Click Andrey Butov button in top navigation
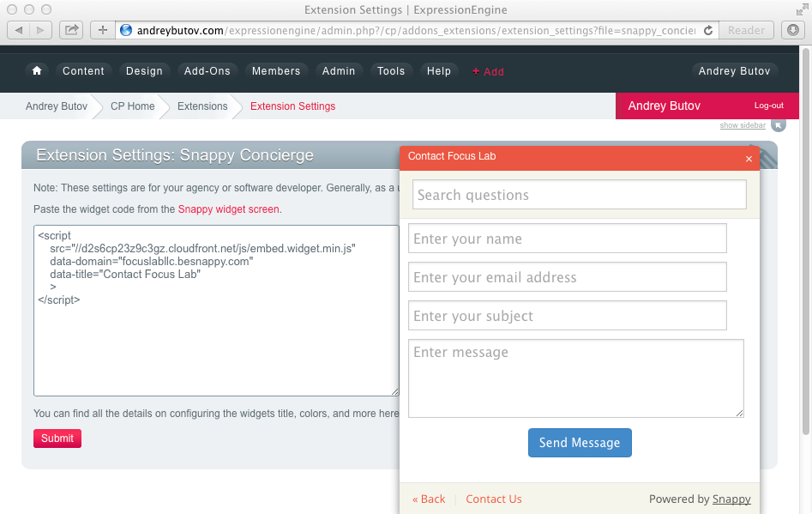This screenshot has height=514, width=812. [x=734, y=71]
